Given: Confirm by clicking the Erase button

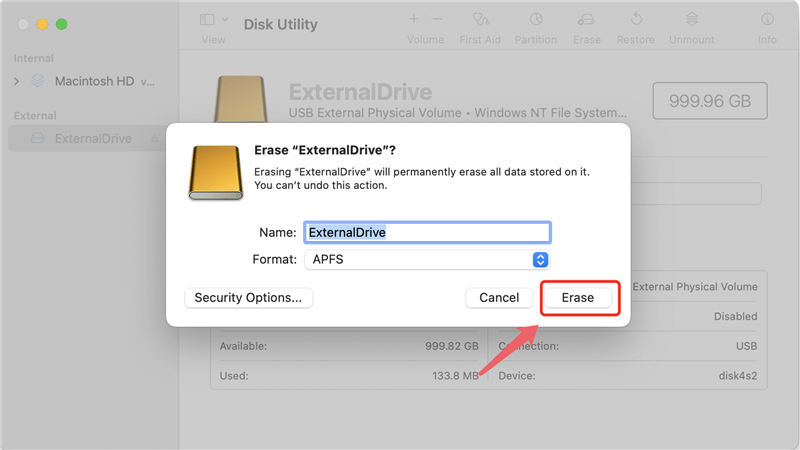Looking at the screenshot, I should point(578,298).
